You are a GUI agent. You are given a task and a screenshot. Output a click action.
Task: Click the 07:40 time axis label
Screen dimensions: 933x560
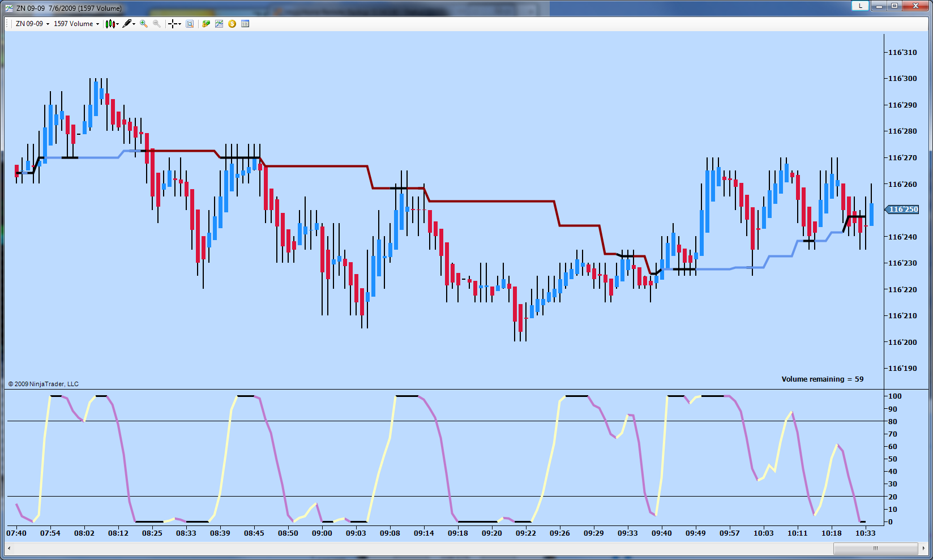point(16,533)
